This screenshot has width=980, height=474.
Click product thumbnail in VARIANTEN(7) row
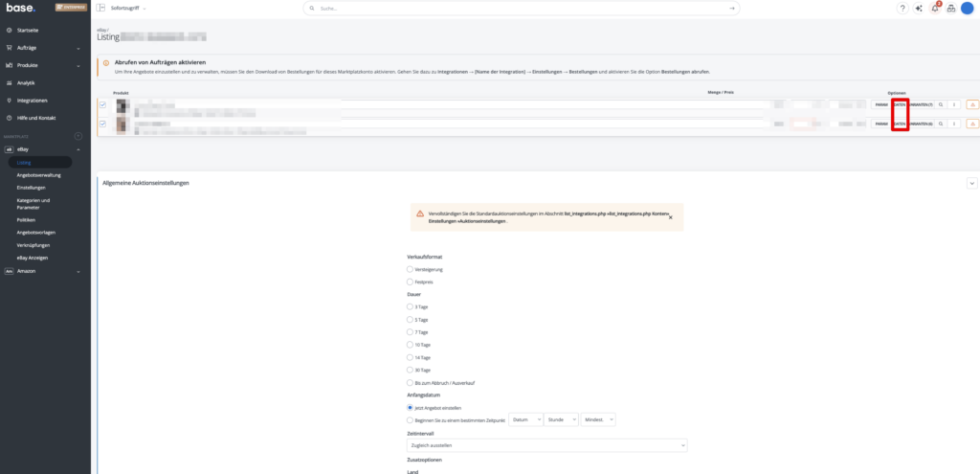[122, 105]
